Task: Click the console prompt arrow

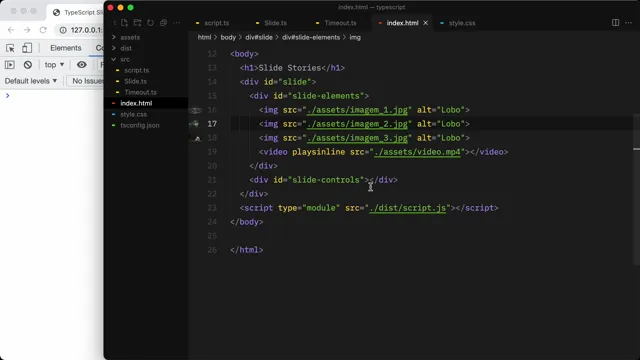Action: tap(7, 96)
